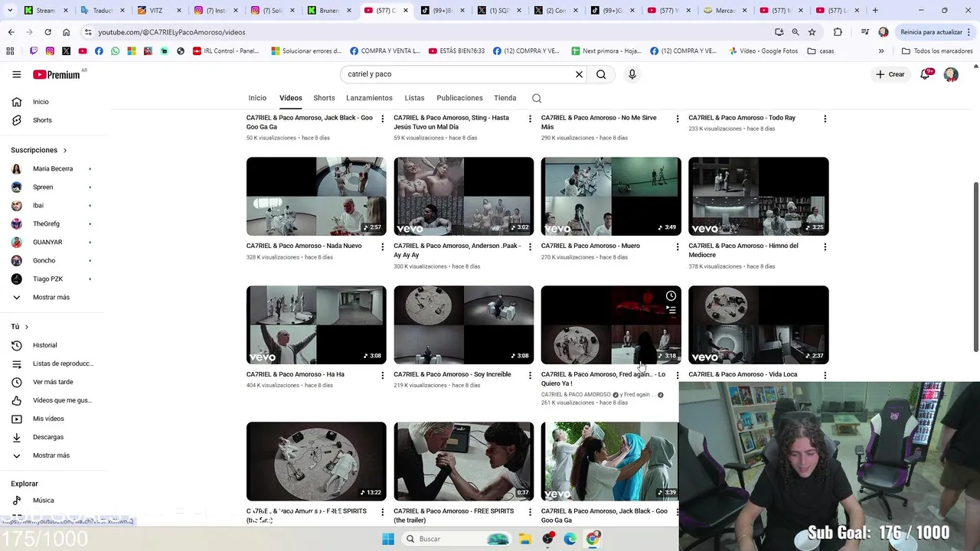
Task: Open browser home page icon
Action: [x=67, y=32]
